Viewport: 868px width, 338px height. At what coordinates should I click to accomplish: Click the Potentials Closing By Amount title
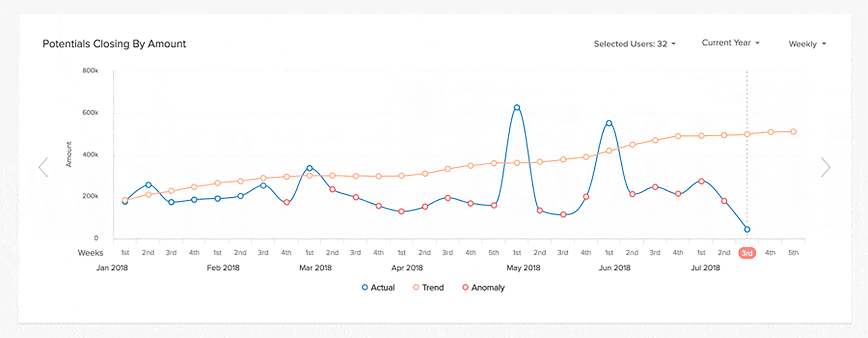pyautogui.click(x=114, y=44)
